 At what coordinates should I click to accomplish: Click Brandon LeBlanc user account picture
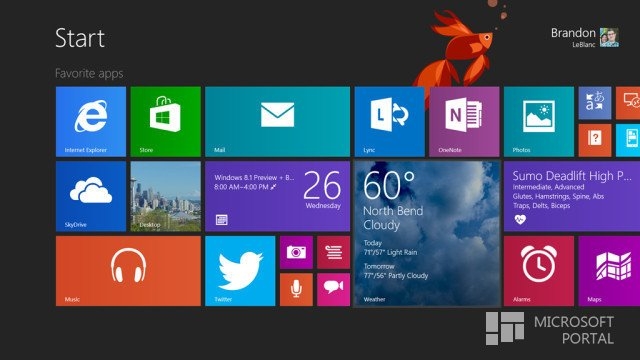click(609, 38)
